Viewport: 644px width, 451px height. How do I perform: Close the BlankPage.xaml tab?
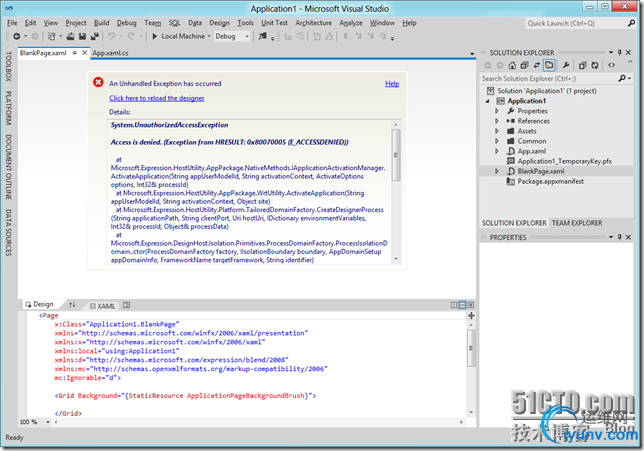coord(84,53)
